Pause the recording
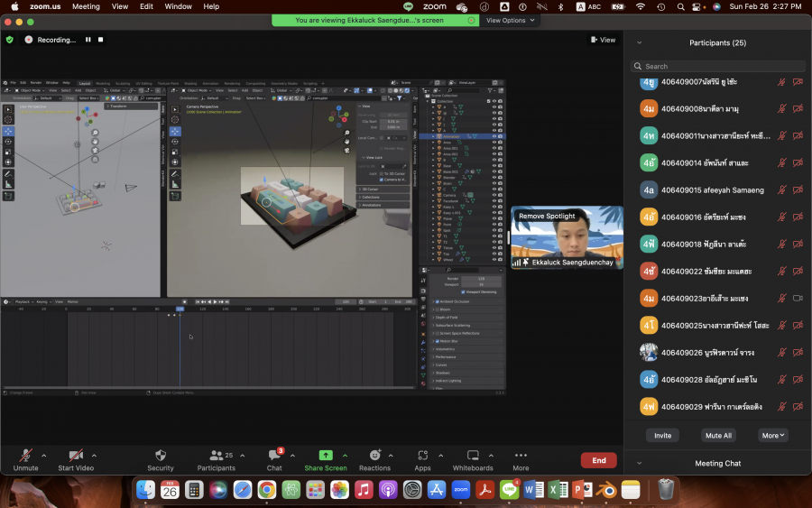The width and height of the screenshot is (812, 508). 88,40
